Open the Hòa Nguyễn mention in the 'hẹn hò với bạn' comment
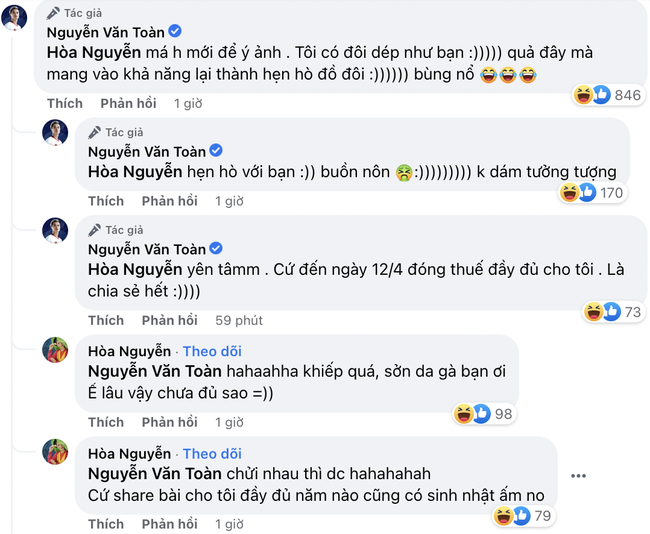This screenshot has height=534, width=650. [x=135, y=172]
